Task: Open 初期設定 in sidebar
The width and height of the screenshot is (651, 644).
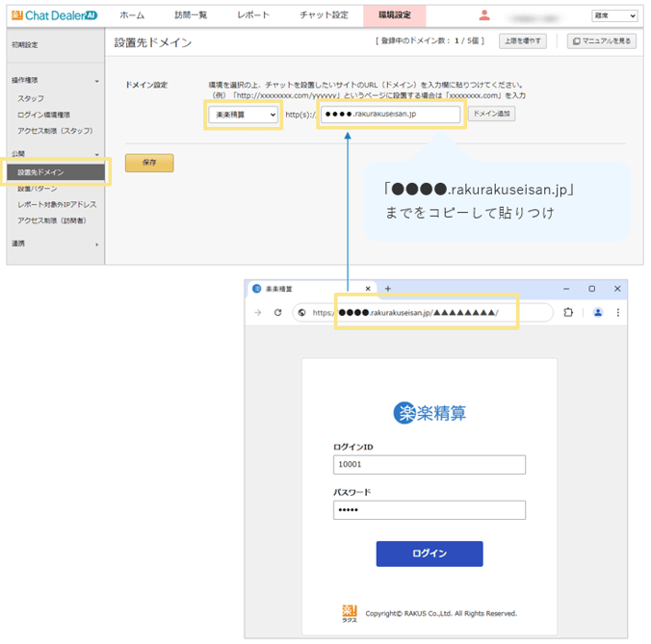Action: tap(25, 45)
